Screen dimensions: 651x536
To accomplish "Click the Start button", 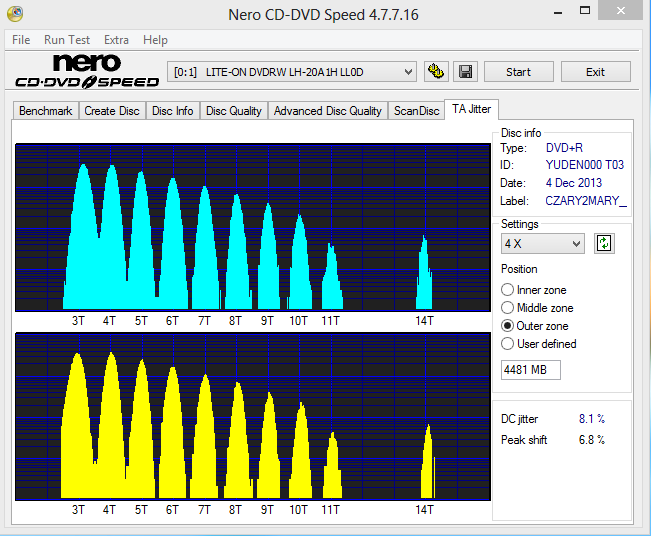I will pyautogui.click(x=519, y=72).
